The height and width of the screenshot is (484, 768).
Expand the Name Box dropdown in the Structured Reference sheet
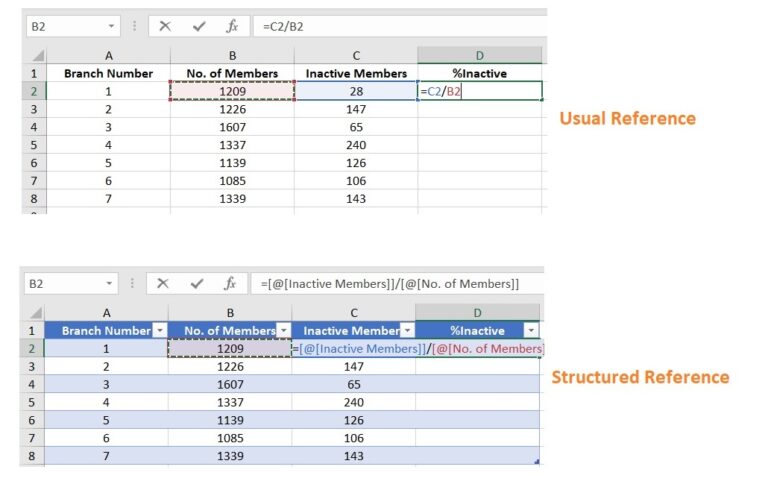click(x=110, y=283)
